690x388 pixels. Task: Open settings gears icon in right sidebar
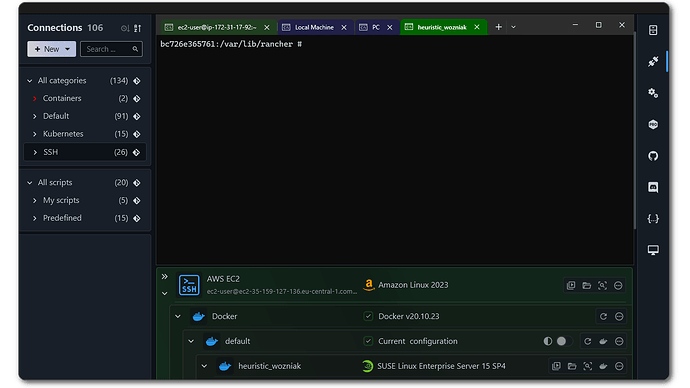point(653,93)
